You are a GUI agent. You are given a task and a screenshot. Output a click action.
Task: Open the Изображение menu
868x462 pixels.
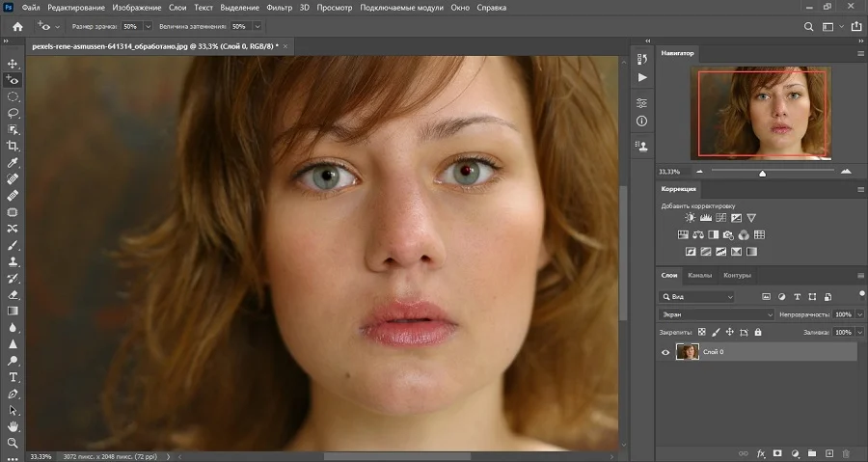[x=135, y=8]
